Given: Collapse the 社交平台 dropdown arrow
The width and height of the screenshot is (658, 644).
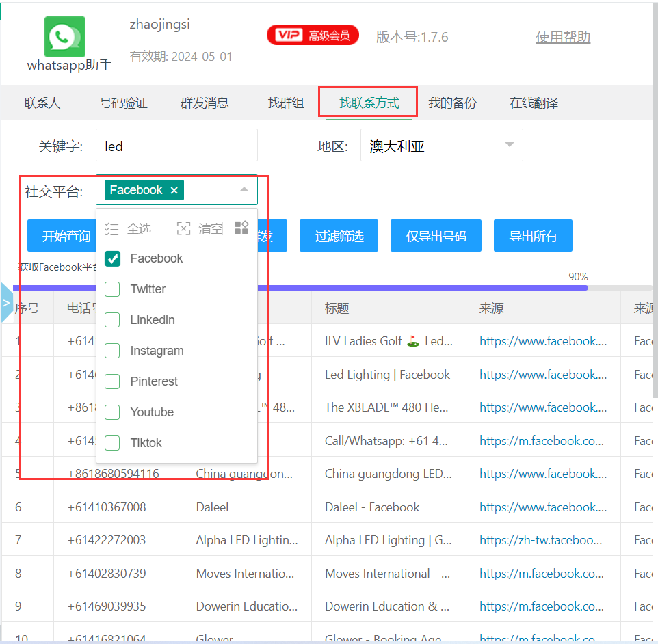Looking at the screenshot, I should (x=244, y=190).
